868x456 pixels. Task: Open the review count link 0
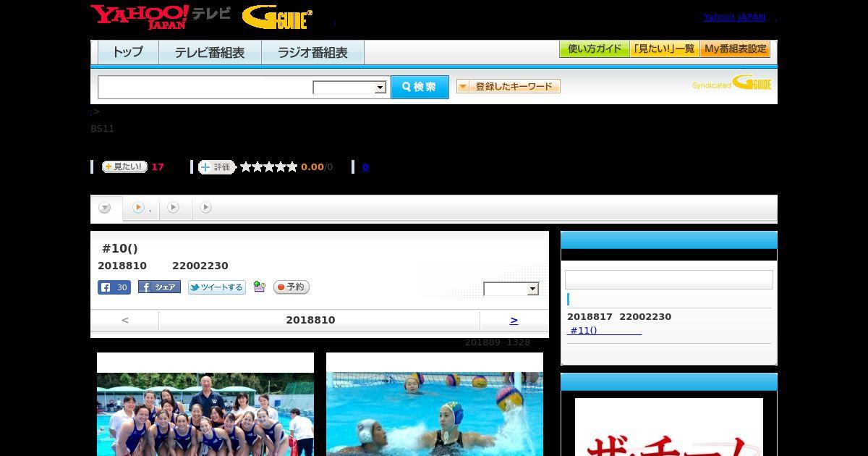365,167
